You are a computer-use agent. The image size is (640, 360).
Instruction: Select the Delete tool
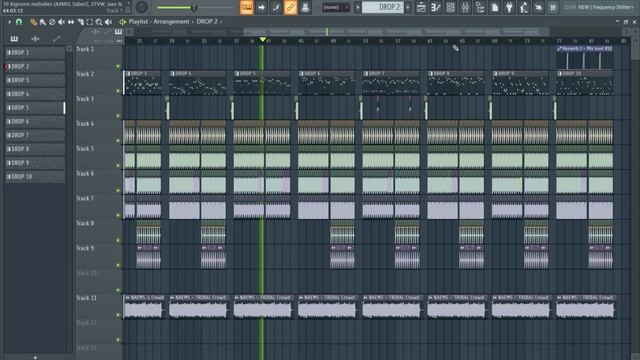pyautogui.click(x=52, y=22)
